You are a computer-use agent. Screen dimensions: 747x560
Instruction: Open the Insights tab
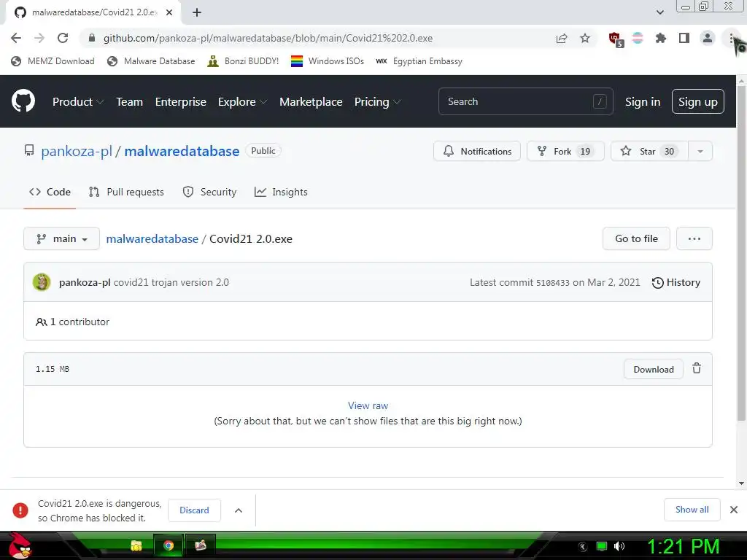(281, 192)
